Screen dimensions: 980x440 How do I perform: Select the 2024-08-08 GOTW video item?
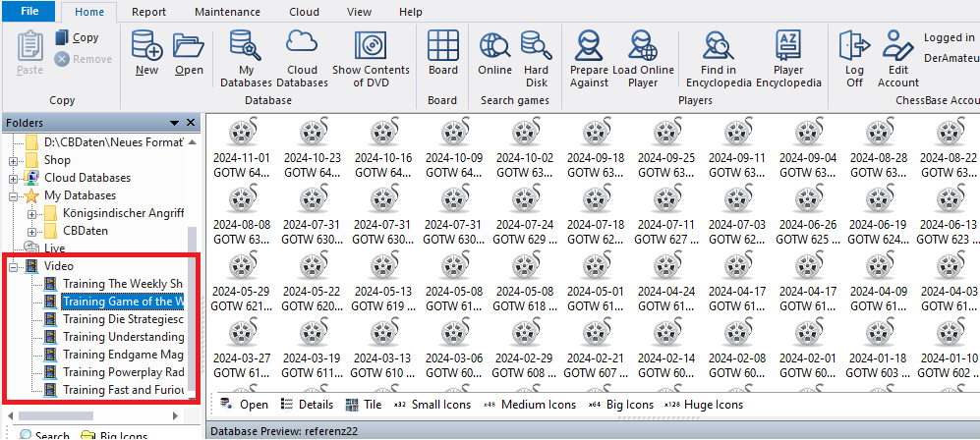[x=241, y=216]
